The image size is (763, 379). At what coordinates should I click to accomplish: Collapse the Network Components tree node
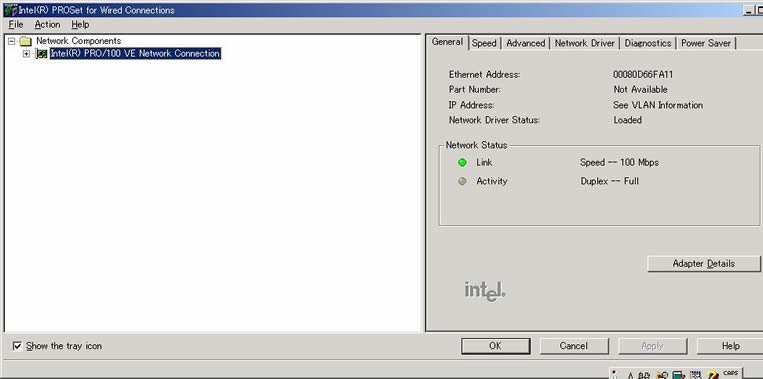pos(12,41)
